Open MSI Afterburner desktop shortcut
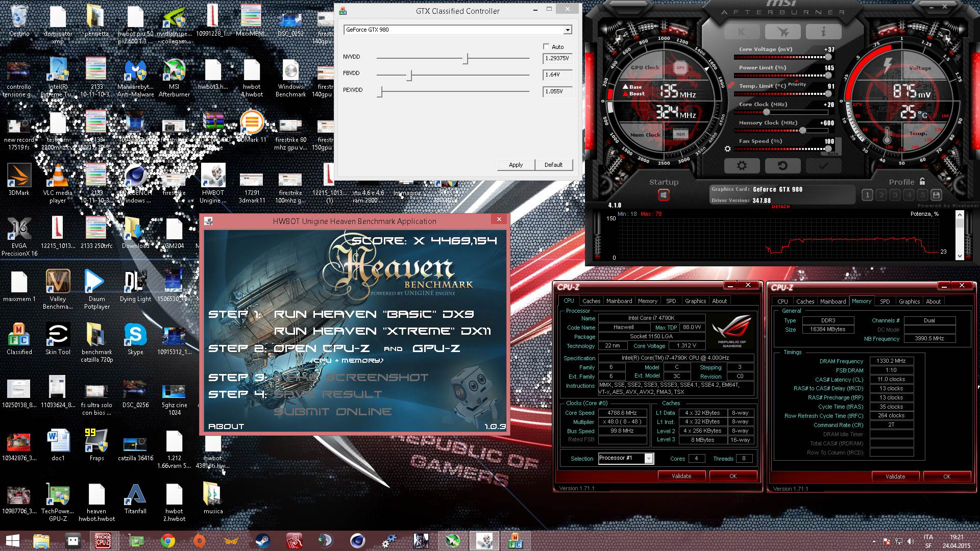The image size is (980, 551). click(x=174, y=78)
